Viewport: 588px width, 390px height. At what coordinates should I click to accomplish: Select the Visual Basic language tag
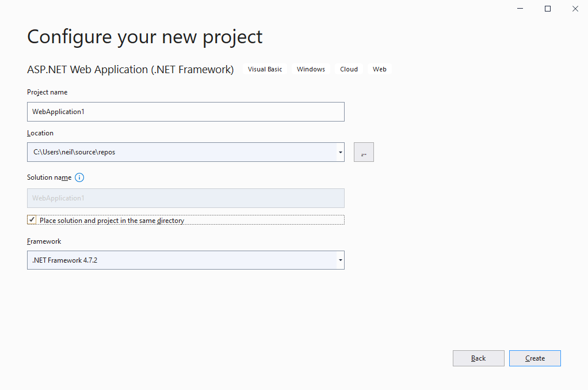click(x=265, y=69)
